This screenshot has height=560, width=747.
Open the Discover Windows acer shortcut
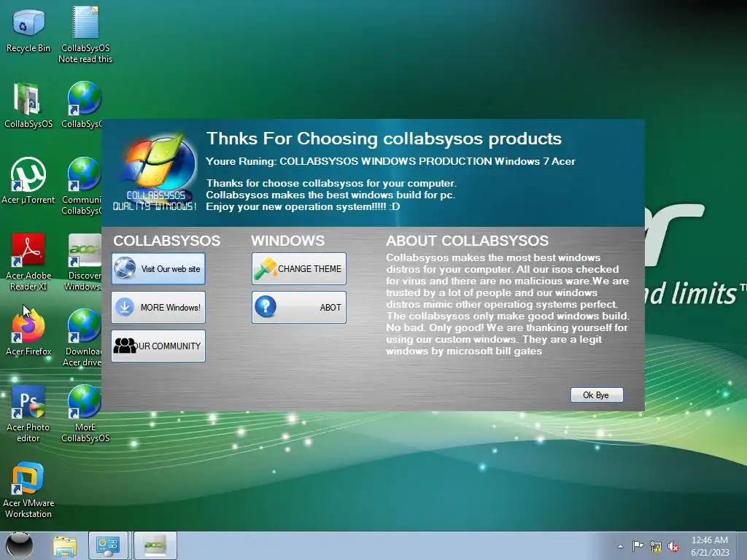[83, 262]
